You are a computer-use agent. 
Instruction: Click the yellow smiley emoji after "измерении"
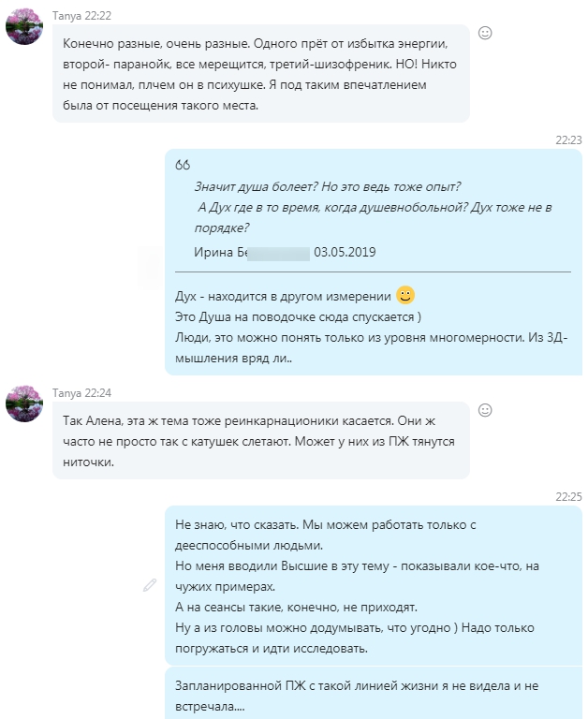405,295
